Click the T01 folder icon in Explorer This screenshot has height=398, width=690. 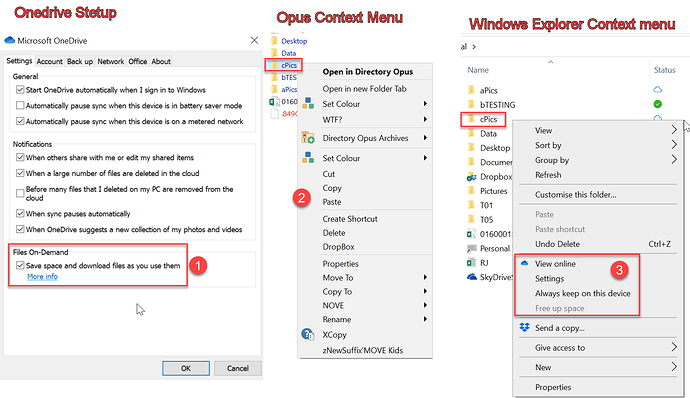pos(471,205)
